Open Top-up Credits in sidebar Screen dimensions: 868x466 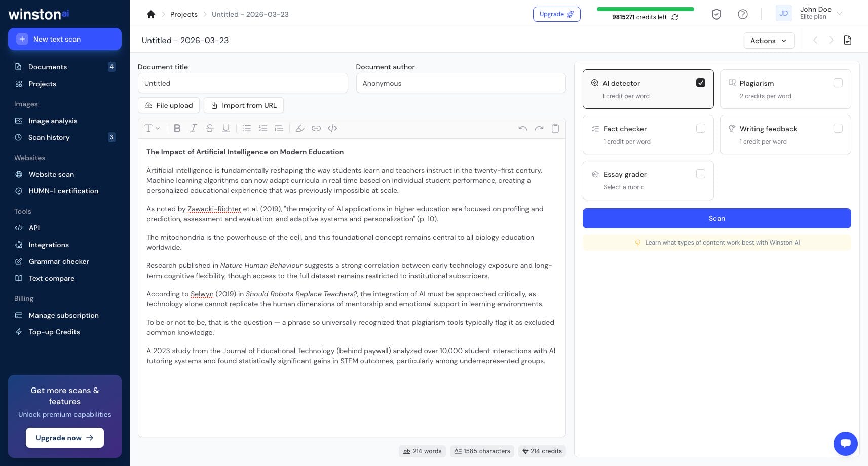pyautogui.click(x=65, y=332)
